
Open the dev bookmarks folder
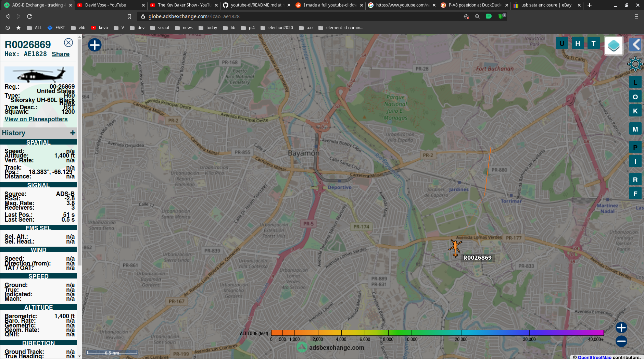(137, 28)
